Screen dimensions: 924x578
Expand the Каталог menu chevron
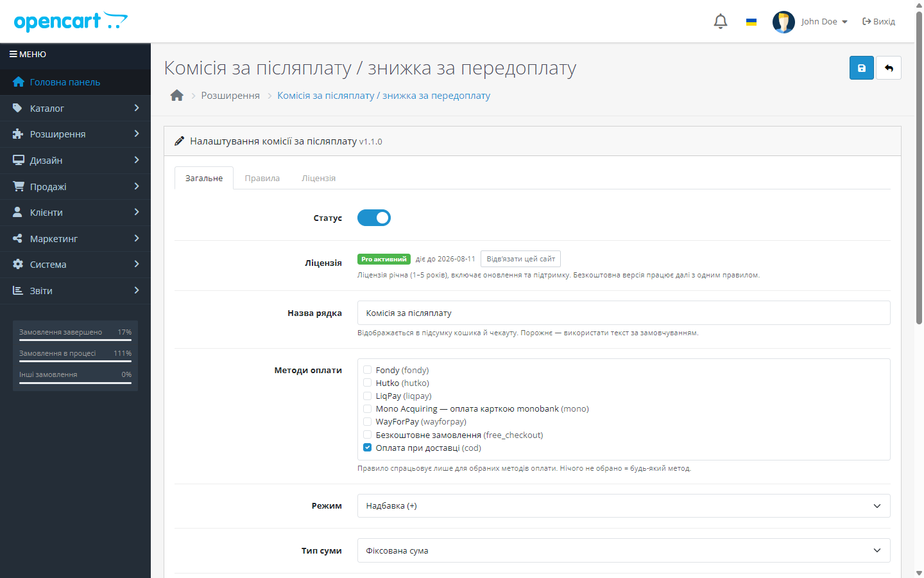coord(137,108)
